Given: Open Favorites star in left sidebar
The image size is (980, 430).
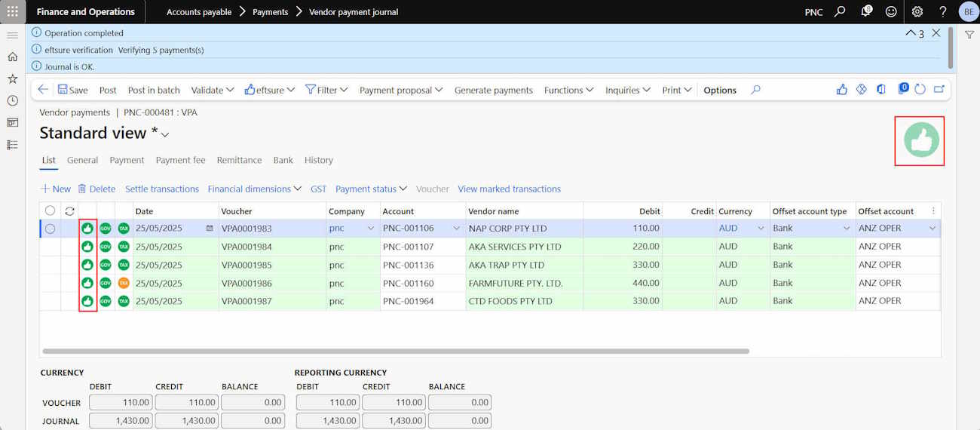Looking at the screenshot, I should tap(12, 78).
